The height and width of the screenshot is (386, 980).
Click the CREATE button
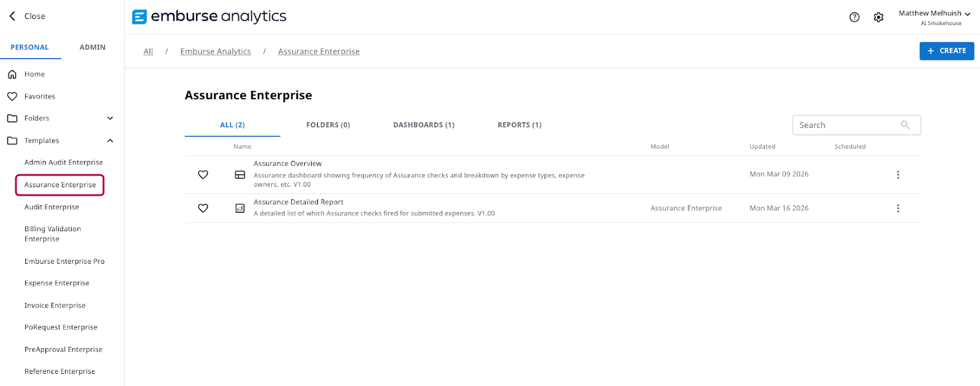pos(946,51)
